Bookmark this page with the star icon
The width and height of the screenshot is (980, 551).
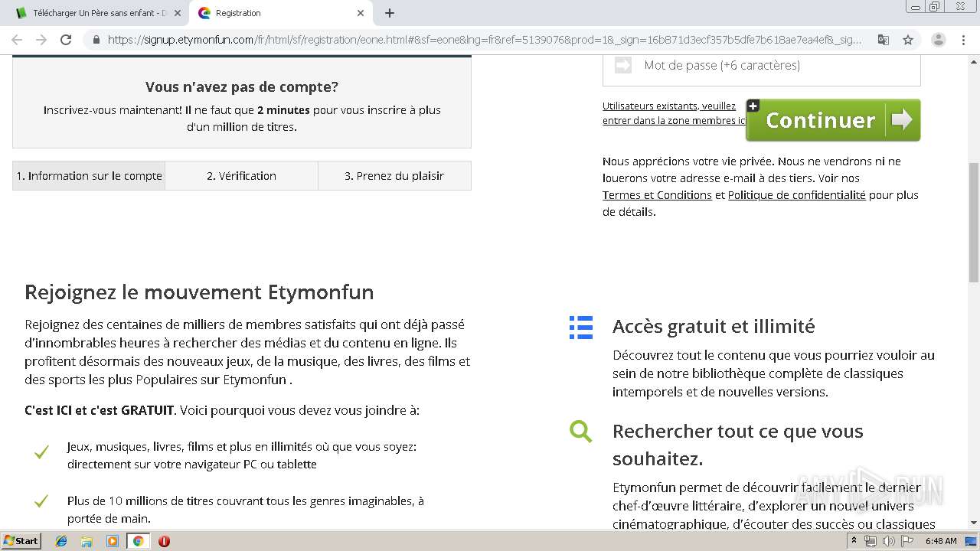tap(908, 40)
